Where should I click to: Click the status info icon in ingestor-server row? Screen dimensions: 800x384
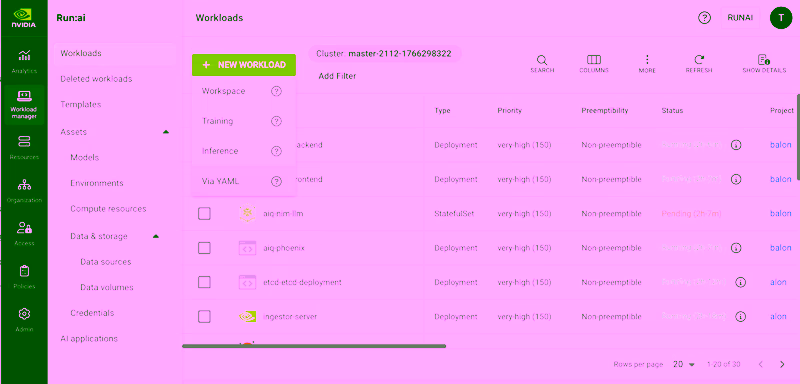click(740, 317)
